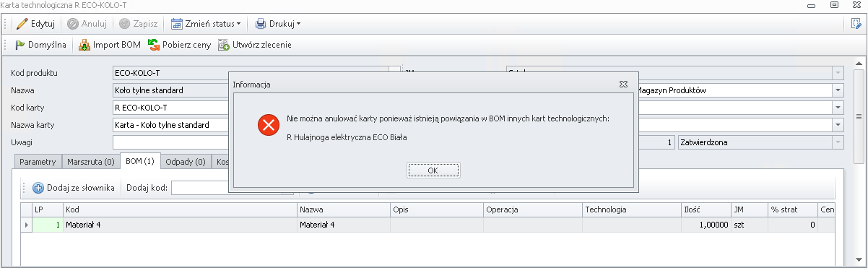This screenshot has width=868, height=268.
Task: Set card as Domyślna via flag icon
Action: pyautogui.click(x=20, y=45)
